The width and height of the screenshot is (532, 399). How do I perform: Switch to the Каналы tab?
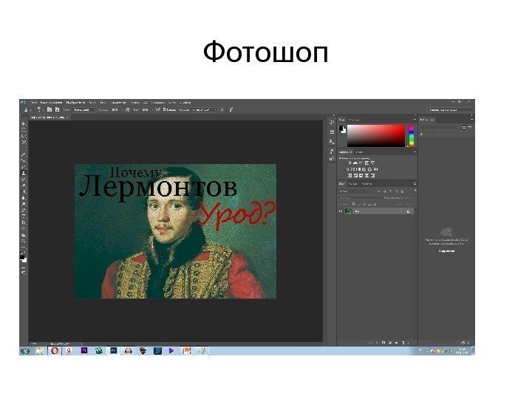pos(353,184)
